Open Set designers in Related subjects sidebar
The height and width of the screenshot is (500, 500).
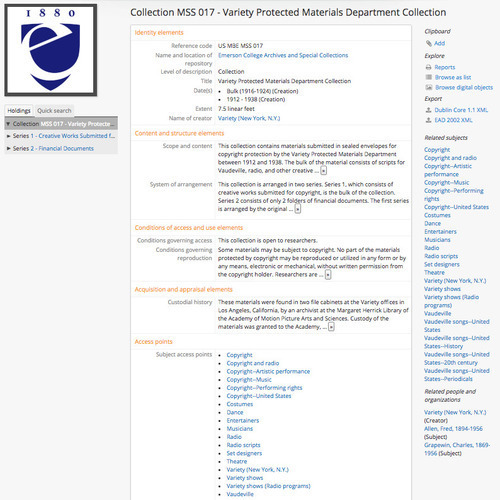click(442, 264)
